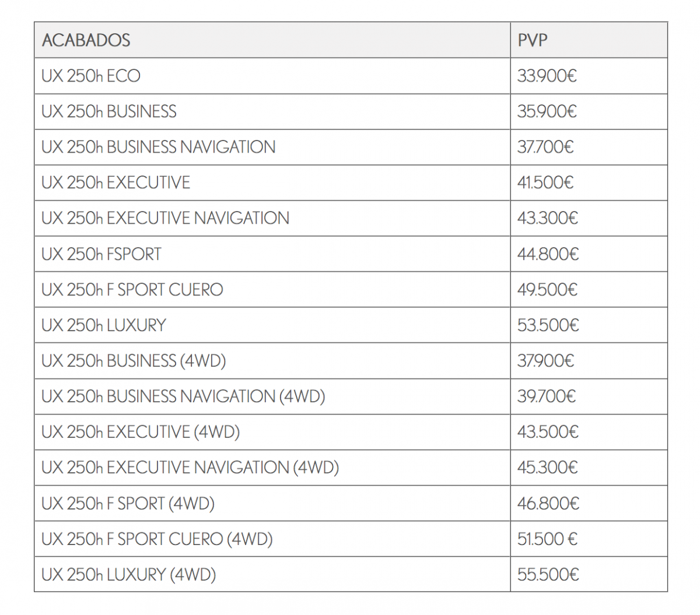Viewport: 700px width, 615px height.
Task: Click the 55.500€ price cell
Action: click(x=548, y=575)
